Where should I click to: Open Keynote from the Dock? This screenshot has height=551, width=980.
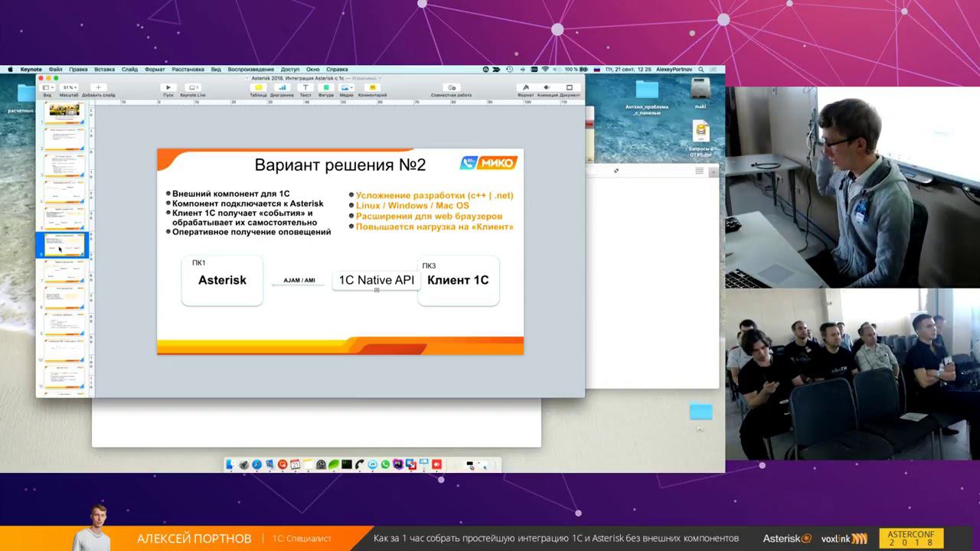tap(423, 464)
